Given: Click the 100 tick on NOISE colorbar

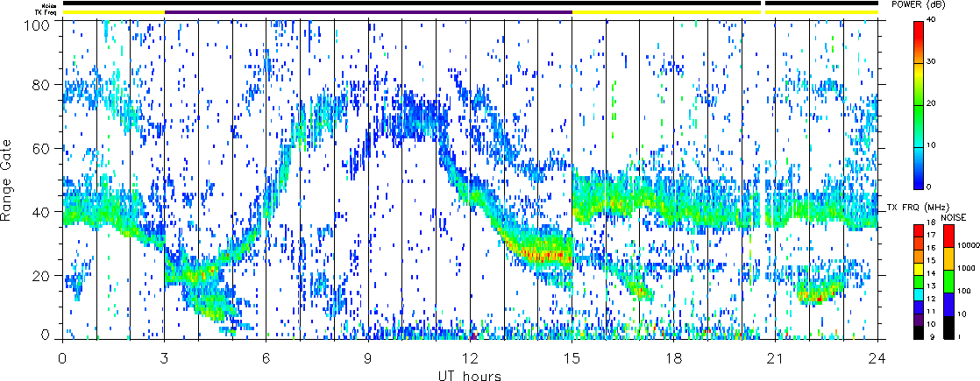Looking at the screenshot, I should (963, 292).
